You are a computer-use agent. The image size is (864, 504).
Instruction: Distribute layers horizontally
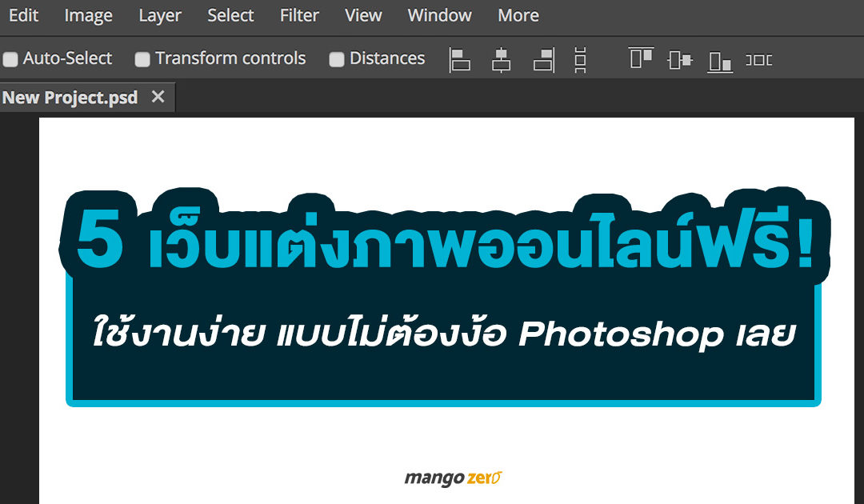(758, 59)
